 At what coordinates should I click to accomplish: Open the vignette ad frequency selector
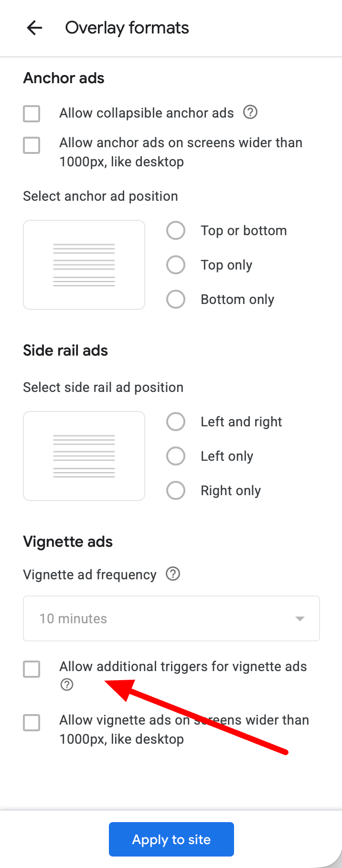(171, 618)
